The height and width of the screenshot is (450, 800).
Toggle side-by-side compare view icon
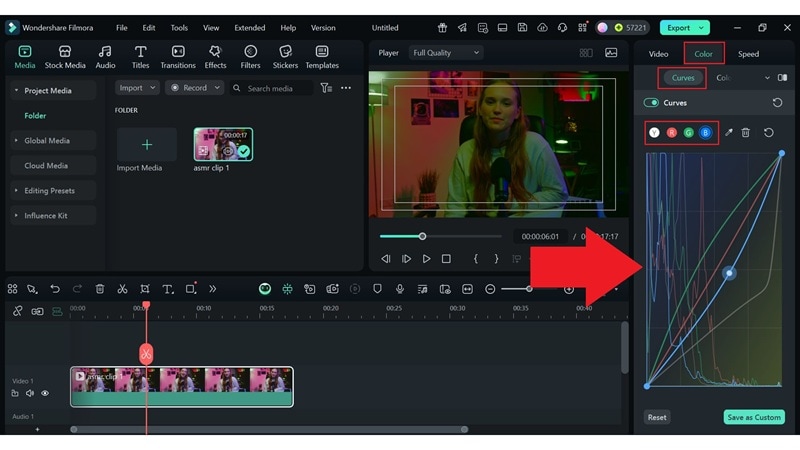coord(782,78)
